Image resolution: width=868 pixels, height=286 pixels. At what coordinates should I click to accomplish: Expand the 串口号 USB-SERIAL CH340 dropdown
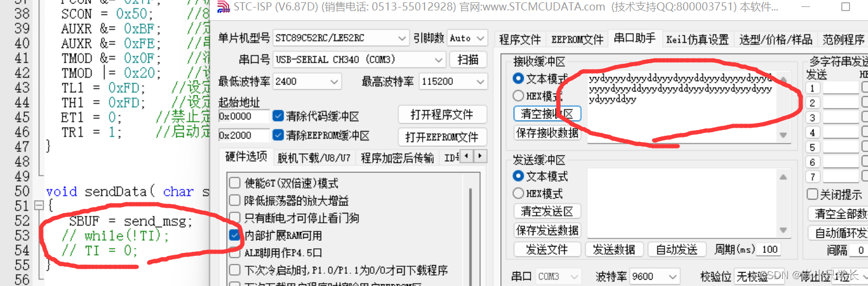click(x=359, y=59)
